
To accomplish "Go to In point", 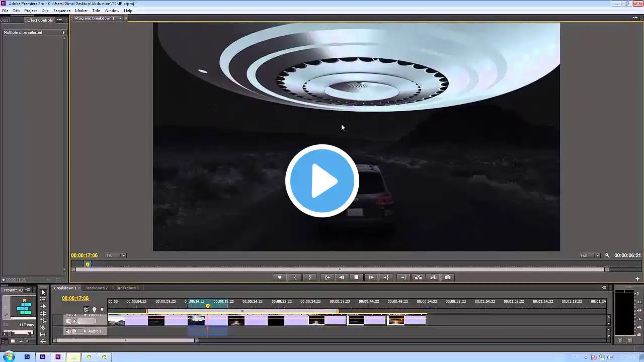I will click(327, 277).
